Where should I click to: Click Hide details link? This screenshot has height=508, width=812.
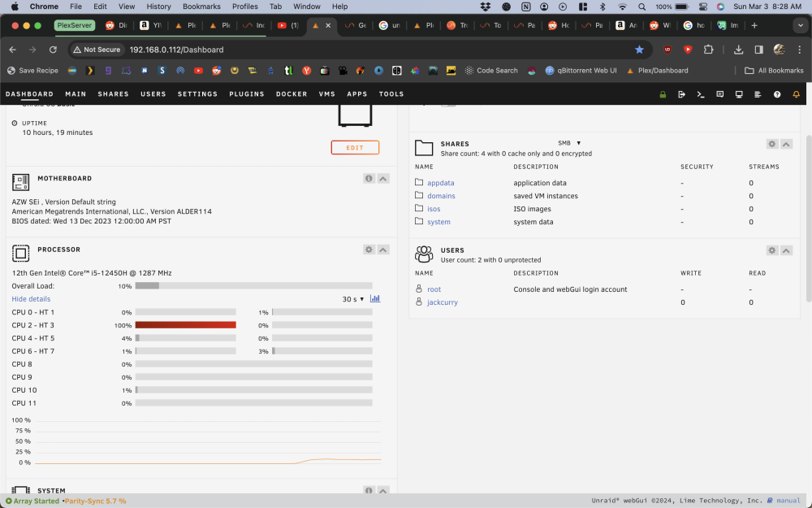pyautogui.click(x=31, y=299)
